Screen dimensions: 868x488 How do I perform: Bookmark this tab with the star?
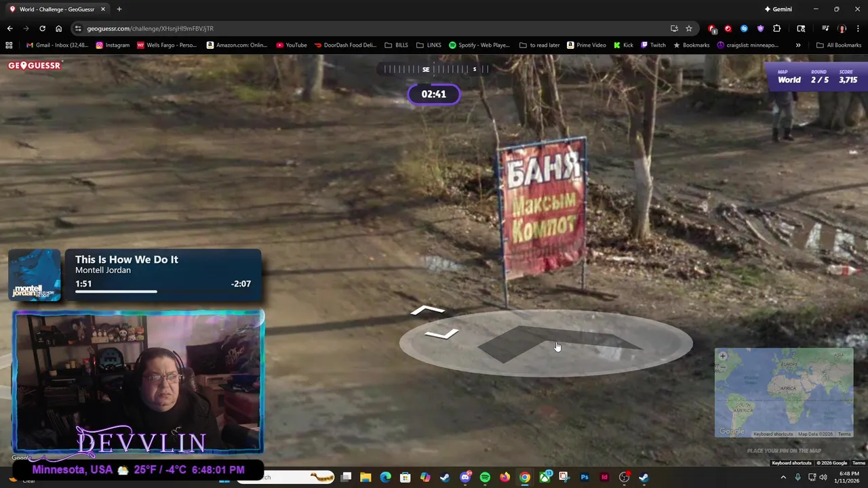[689, 28]
